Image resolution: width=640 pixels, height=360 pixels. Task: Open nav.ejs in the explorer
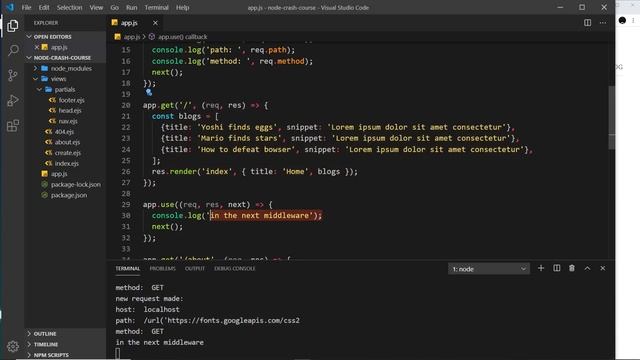point(68,121)
